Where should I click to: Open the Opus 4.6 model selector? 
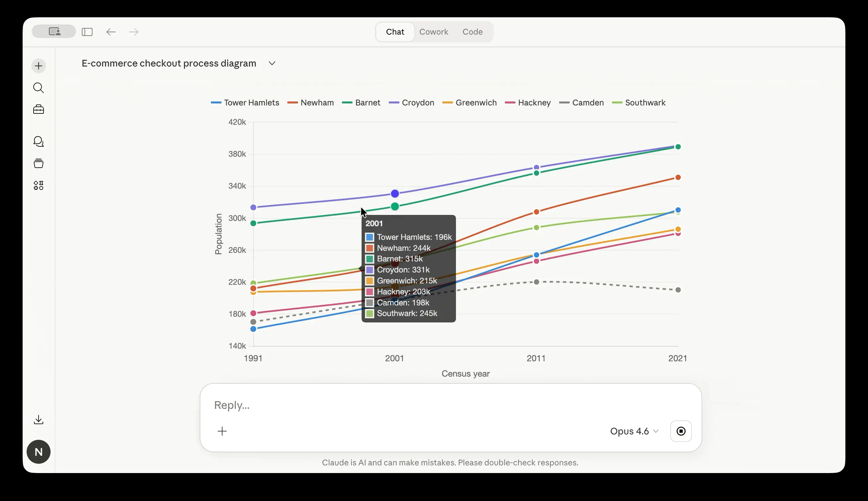pos(634,431)
